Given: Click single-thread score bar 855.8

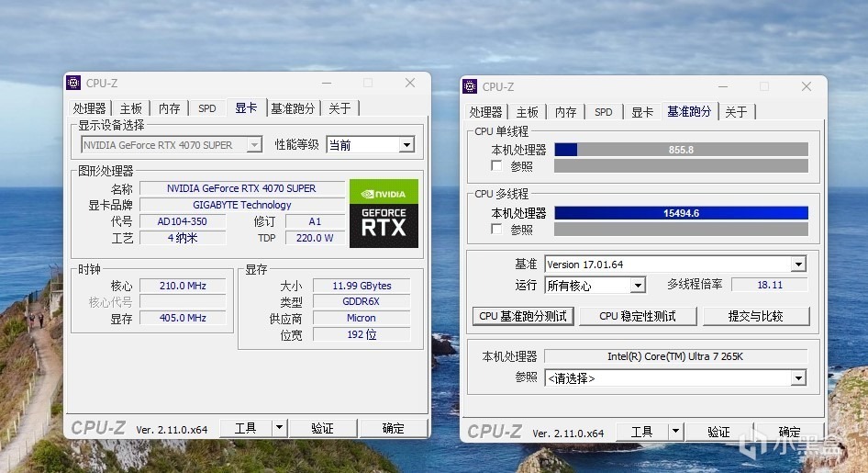Looking at the screenshot, I should tap(681, 150).
